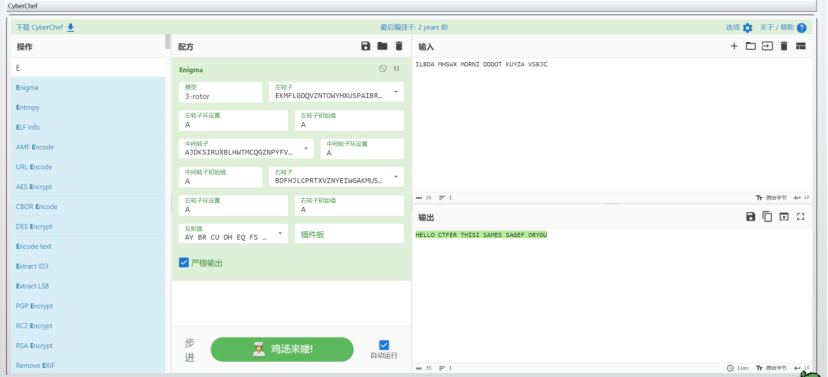Screen dimensions: 828x377
Task: Click the Step button
Action: point(190,350)
